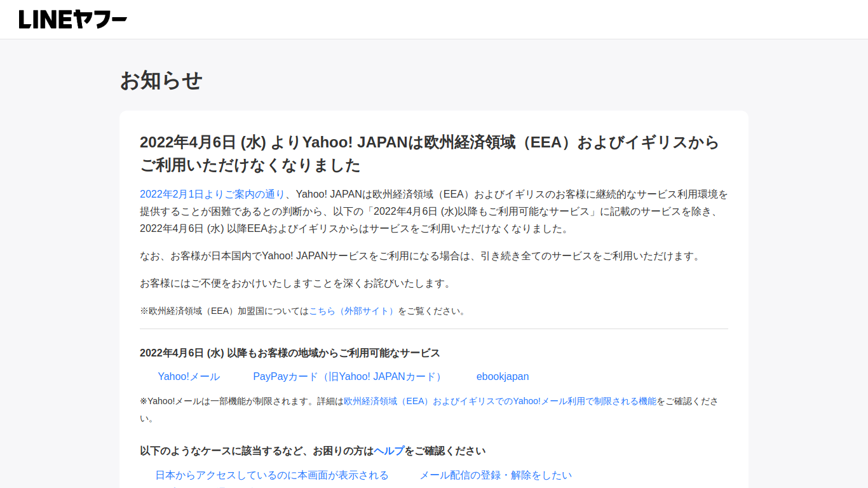Open the Yahoo!メール service link
The width and height of the screenshot is (868, 488).
point(189,377)
